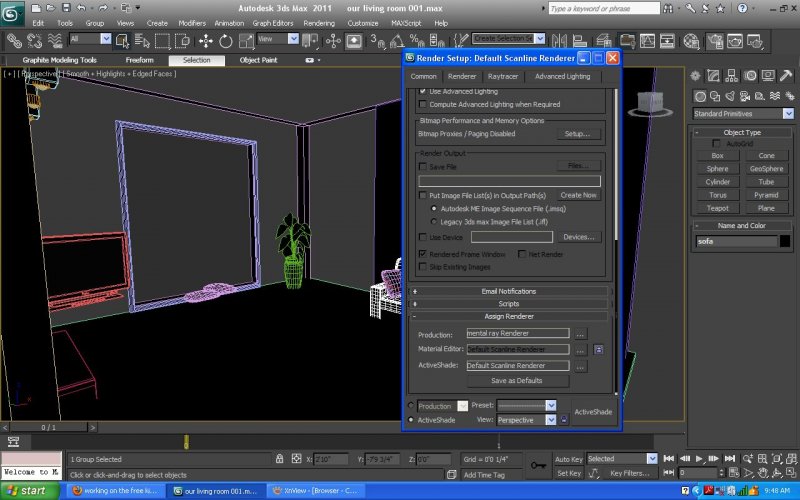Enable the Save File checkbox
Screen dimensions: 800x500
pos(422,166)
